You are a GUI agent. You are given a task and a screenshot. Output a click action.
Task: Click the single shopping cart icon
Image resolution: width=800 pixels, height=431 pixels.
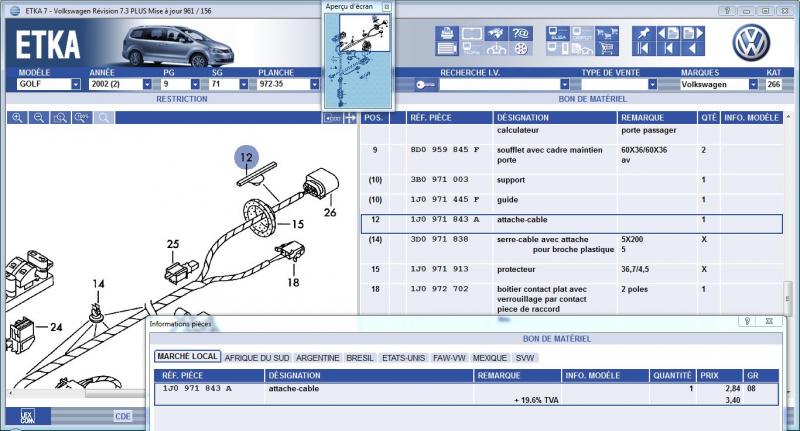607,49
